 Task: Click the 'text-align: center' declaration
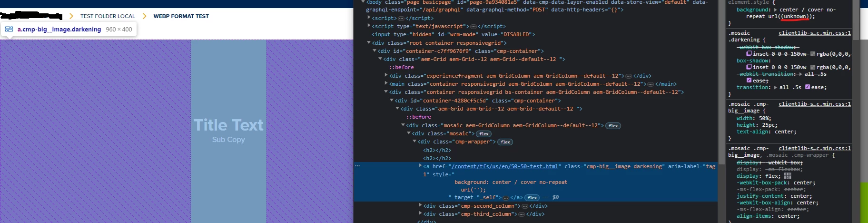[766, 132]
